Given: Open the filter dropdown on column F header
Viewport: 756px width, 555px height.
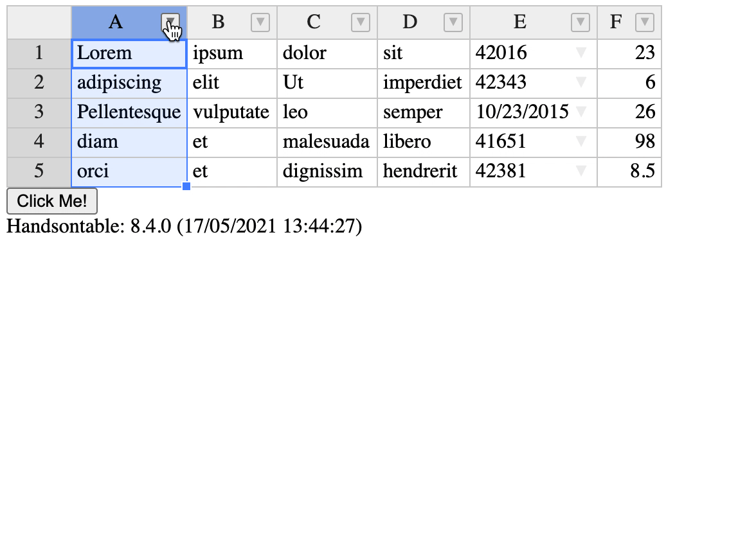Looking at the screenshot, I should (645, 22).
